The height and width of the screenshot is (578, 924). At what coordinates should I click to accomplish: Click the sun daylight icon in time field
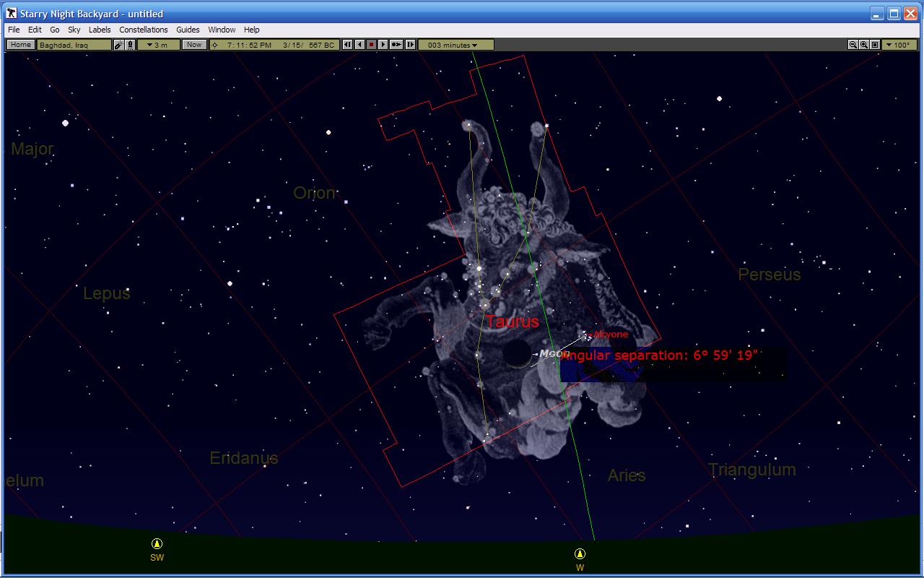pyautogui.click(x=214, y=45)
